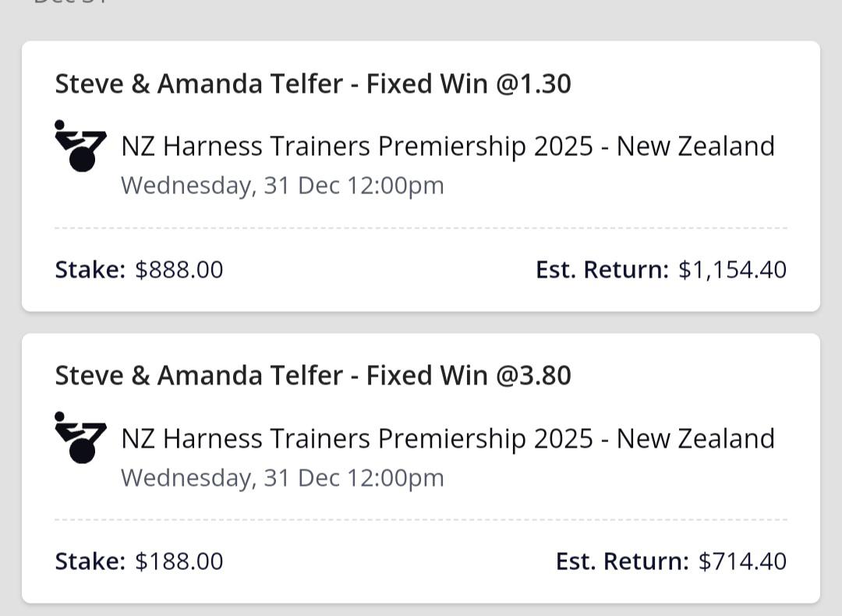
Task: Tap Est. Return label in first card
Action: [x=603, y=270]
